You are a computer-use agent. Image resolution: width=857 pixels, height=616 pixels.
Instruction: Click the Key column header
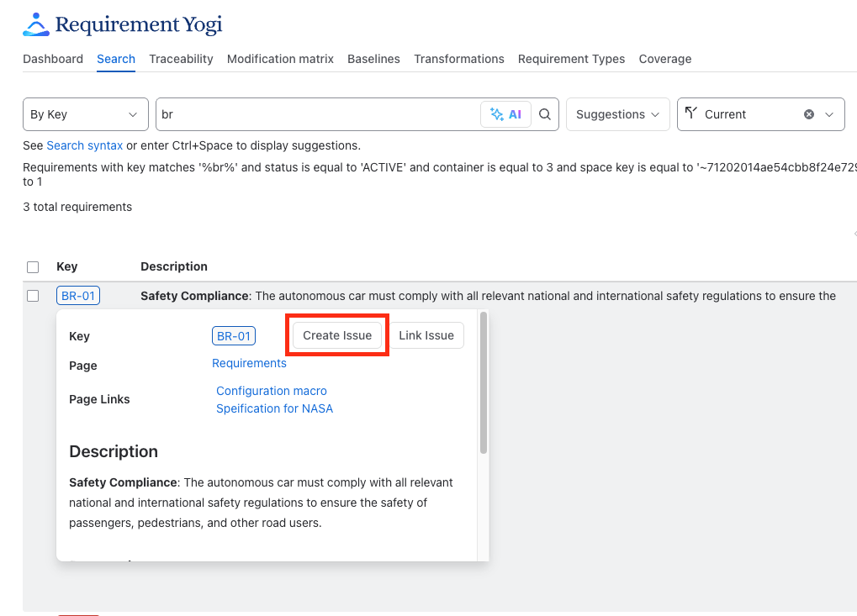coord(67,266)
